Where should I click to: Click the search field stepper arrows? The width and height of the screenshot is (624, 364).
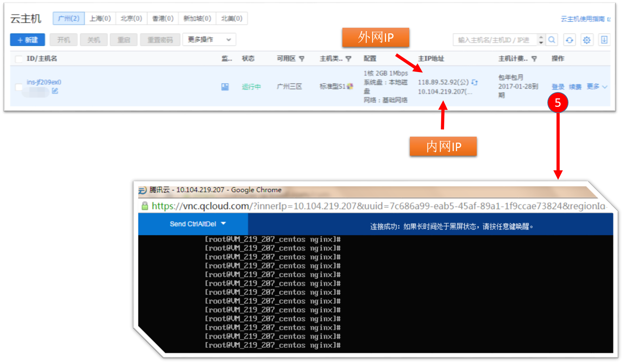(541, 40)
